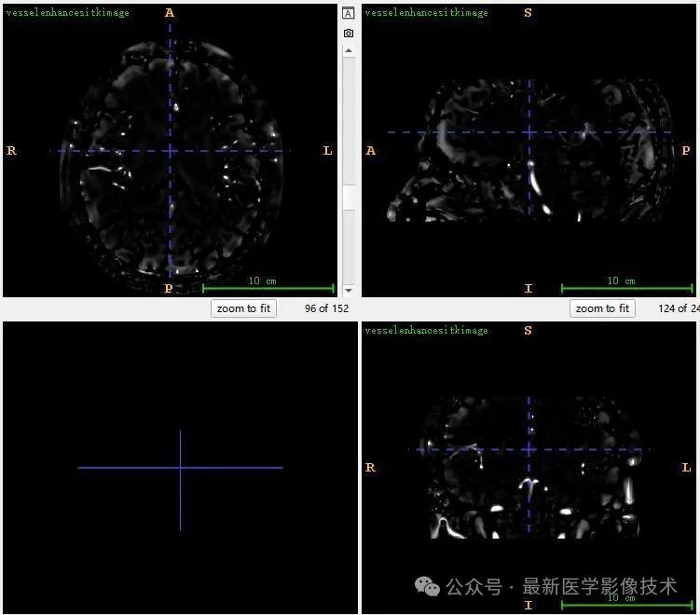
Task: Click the "R" orientation label in axial view
Action: coord(11,150)
